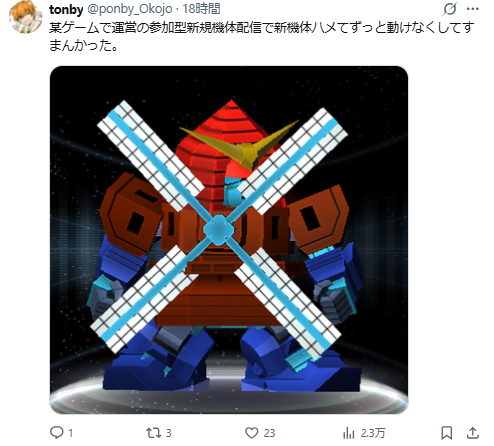Click the trailing tweet text まんかった。
Viewport: 494px width, 446px height.
click(84, 45)
